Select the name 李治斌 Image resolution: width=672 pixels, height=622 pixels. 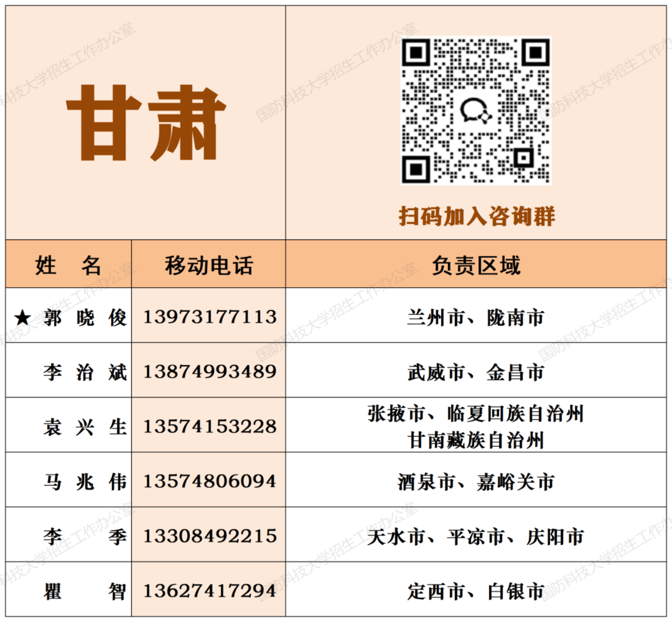click(x=85, y=372)
